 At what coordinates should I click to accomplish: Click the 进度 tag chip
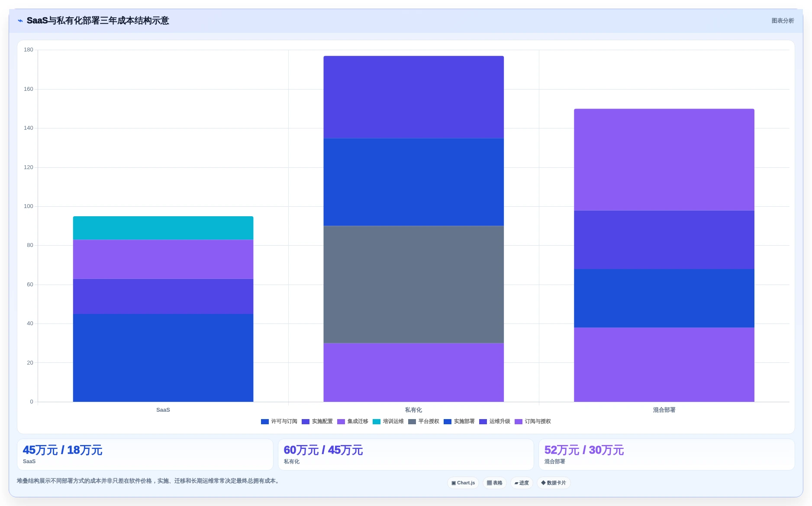(522, 483)
